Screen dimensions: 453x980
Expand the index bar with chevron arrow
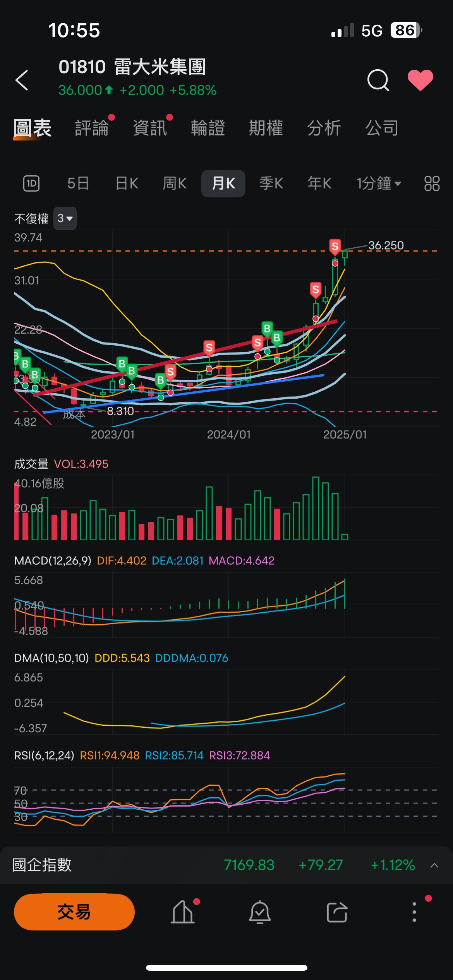click(434, 865)
